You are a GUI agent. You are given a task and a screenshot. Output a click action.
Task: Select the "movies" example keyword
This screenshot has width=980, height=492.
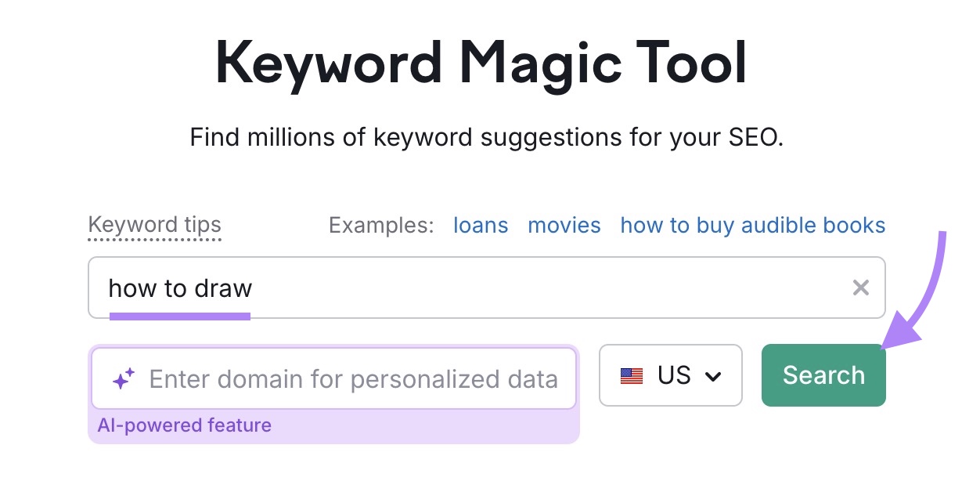point(564,226)
